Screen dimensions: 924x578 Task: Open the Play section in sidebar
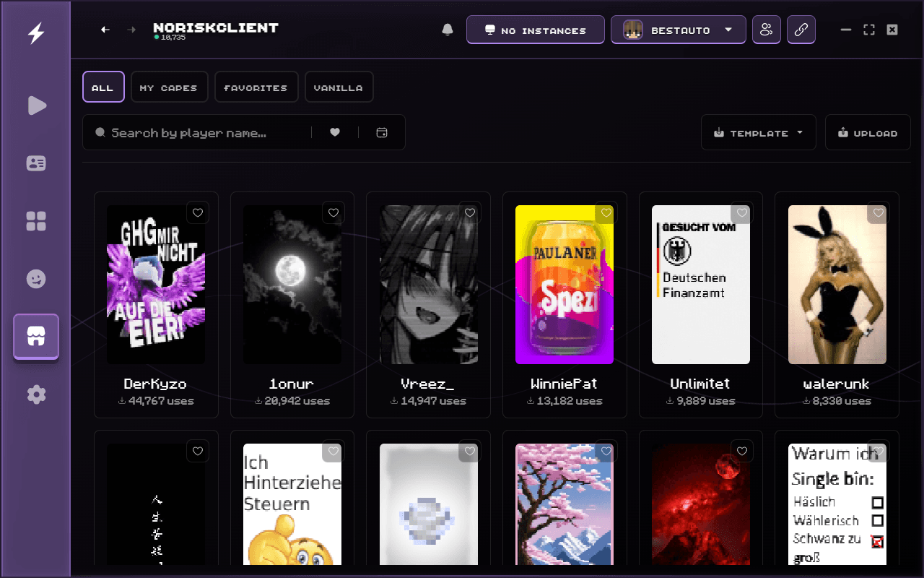coord(36,105)
